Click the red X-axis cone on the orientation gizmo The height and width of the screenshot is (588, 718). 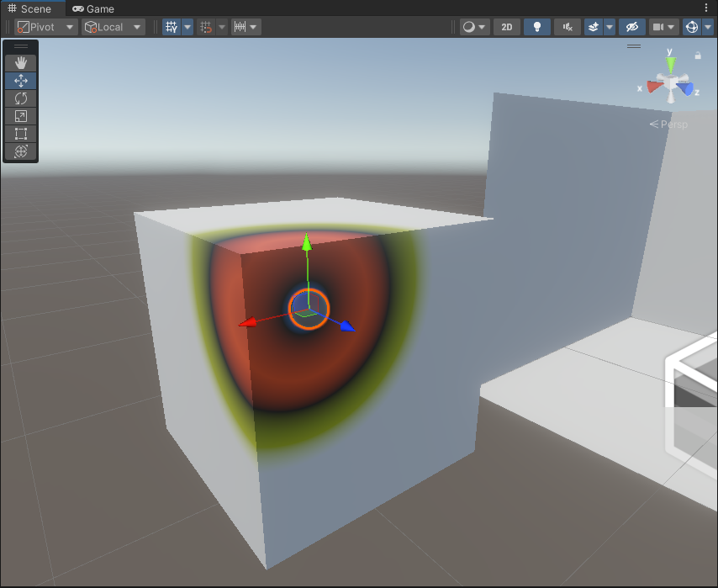coord(652,86)
